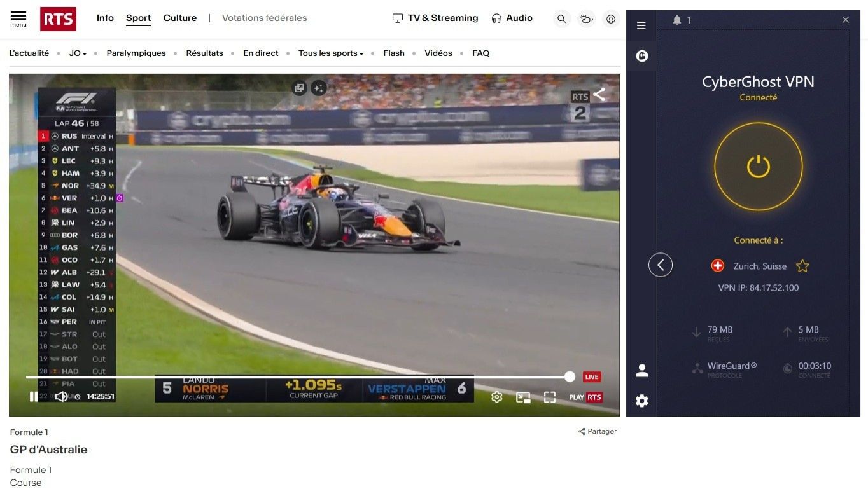Open the Résultats menu item
Image resolution: width=868 pixels, height=496 pixels.
click(x=204, y=53)
